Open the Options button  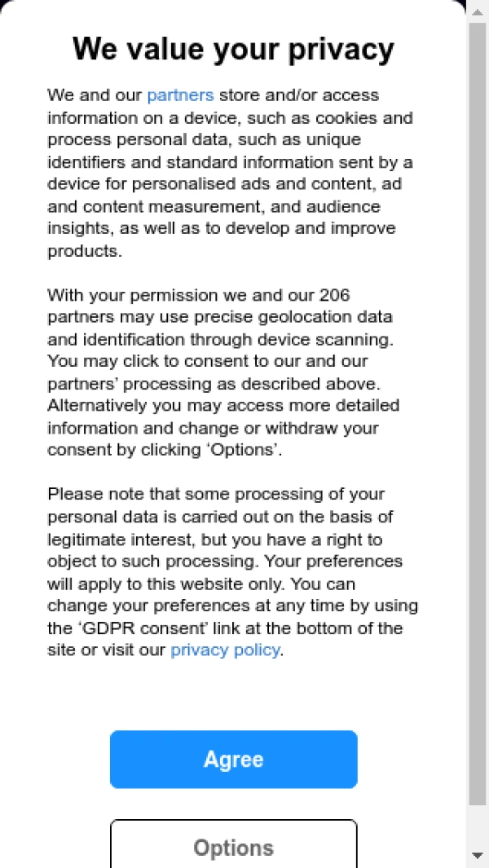point(233,848)
